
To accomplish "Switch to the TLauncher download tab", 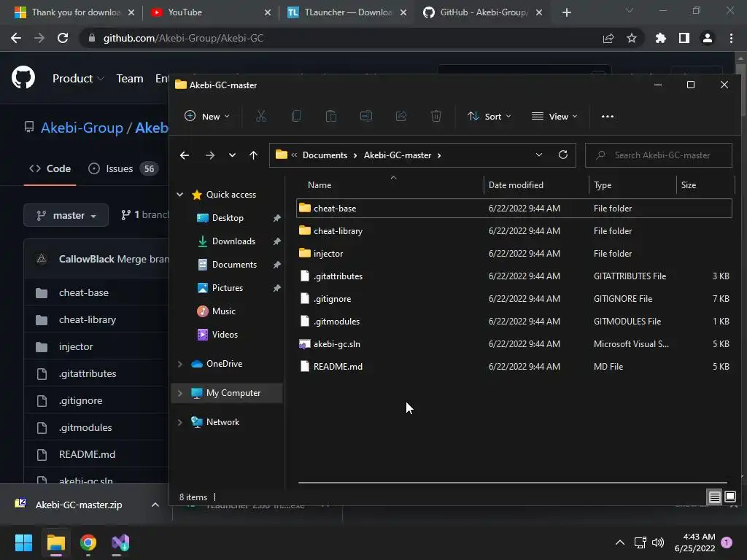I will tap(348, 12).
